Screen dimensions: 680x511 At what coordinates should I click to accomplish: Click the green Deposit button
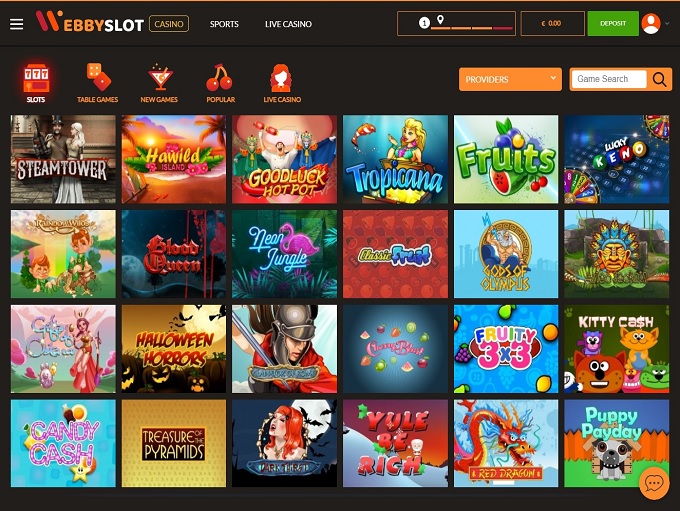[613, 23]
